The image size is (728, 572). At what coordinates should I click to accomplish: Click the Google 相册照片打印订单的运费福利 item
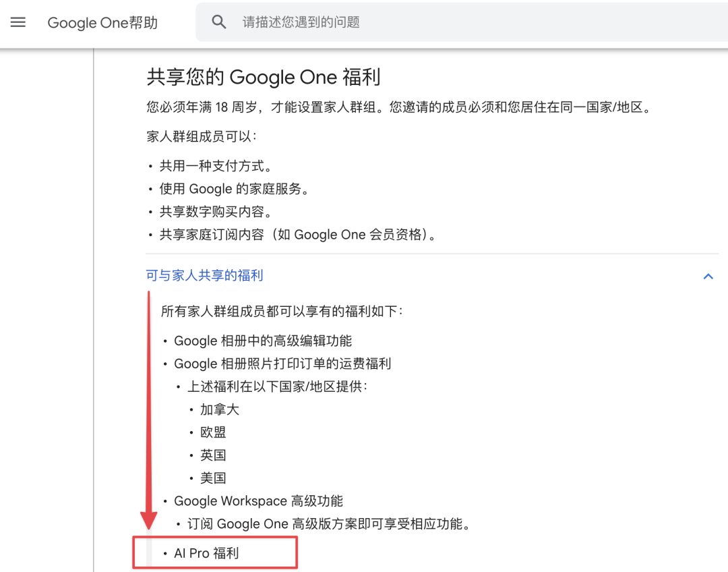click(282, 364)
